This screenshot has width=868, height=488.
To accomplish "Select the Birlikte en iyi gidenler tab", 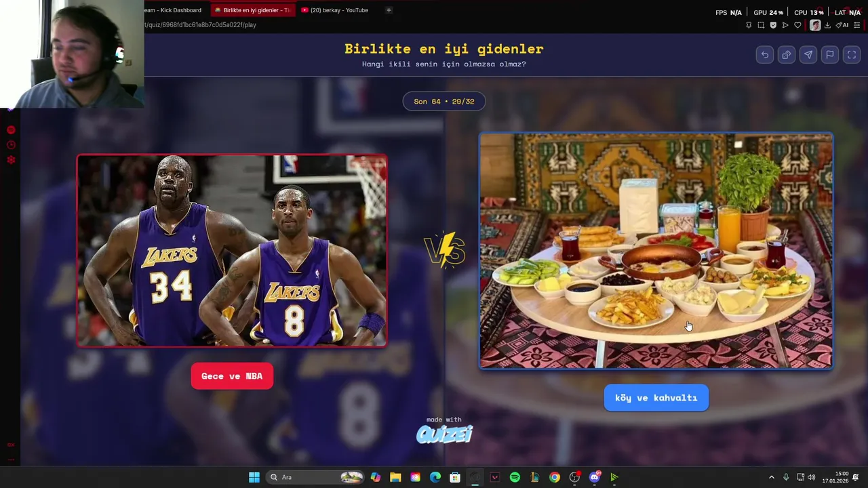I will pos(252,10).
